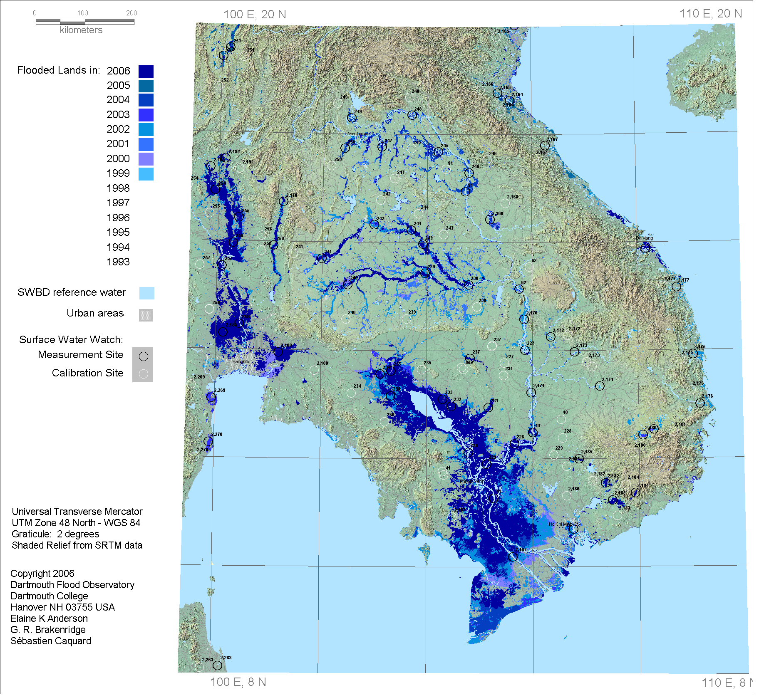This screenshot has height=700, width=759.
Task: Select the 2000 flood color swatch
Action: 146,159
